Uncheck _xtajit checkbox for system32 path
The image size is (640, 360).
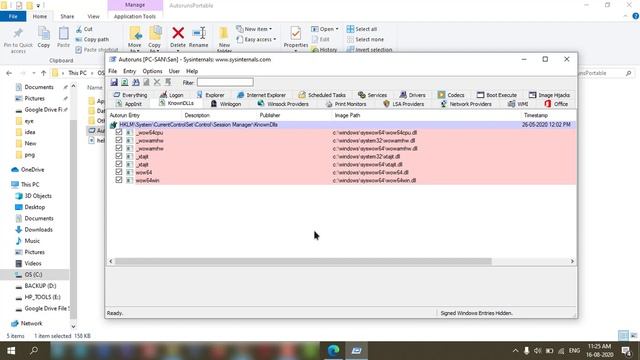point(119,156)
